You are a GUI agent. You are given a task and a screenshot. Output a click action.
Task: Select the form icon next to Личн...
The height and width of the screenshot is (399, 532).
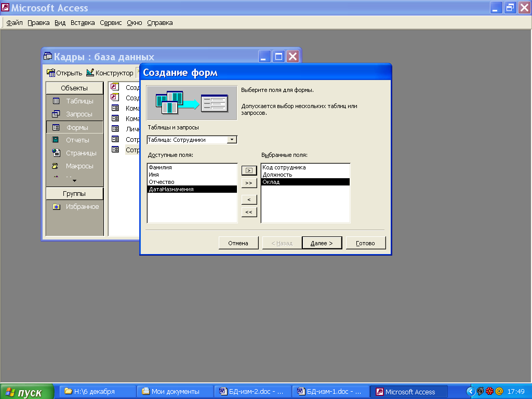[115, 129]
